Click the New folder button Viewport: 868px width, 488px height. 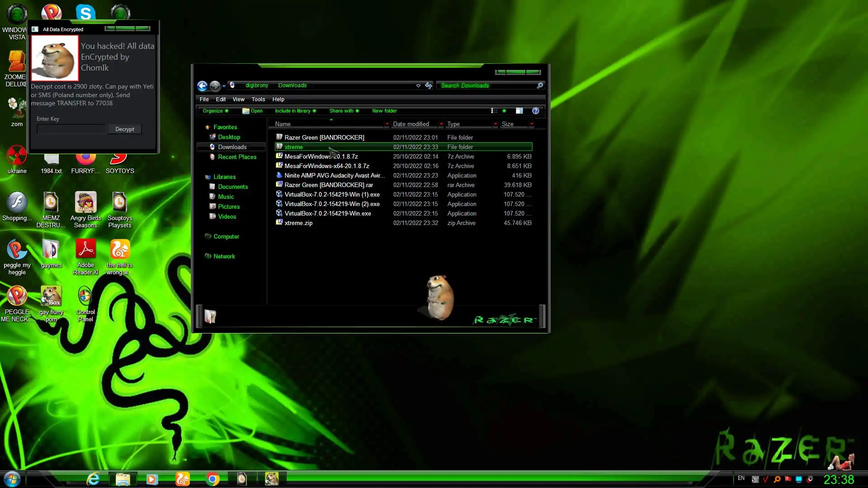pyautogui.click(x=384, y=111)
